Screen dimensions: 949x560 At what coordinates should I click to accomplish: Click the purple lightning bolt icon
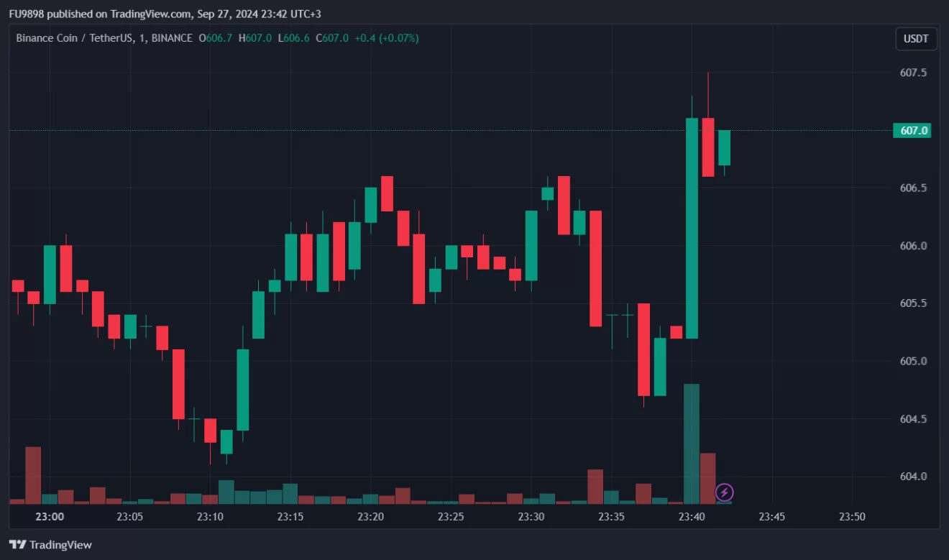725,492
